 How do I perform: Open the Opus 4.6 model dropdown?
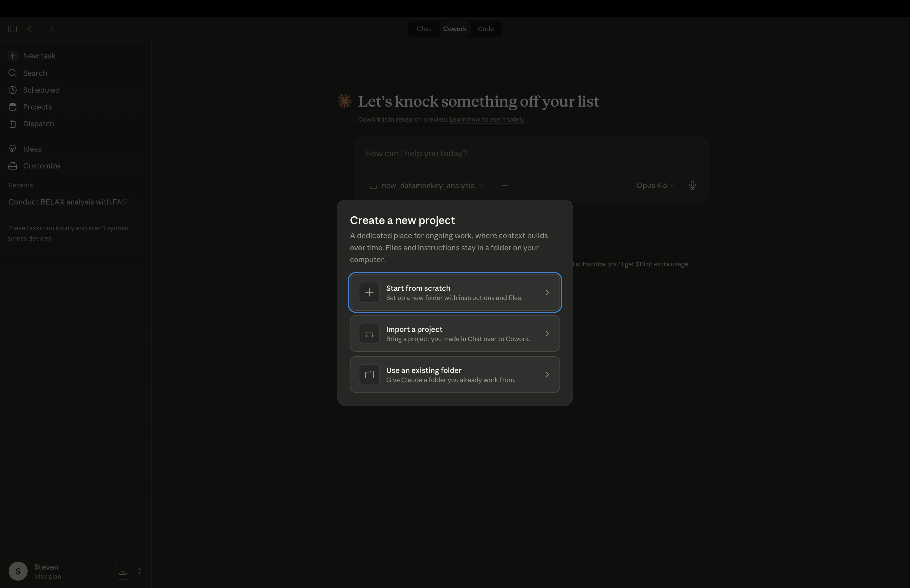click(x=655, y=186)
